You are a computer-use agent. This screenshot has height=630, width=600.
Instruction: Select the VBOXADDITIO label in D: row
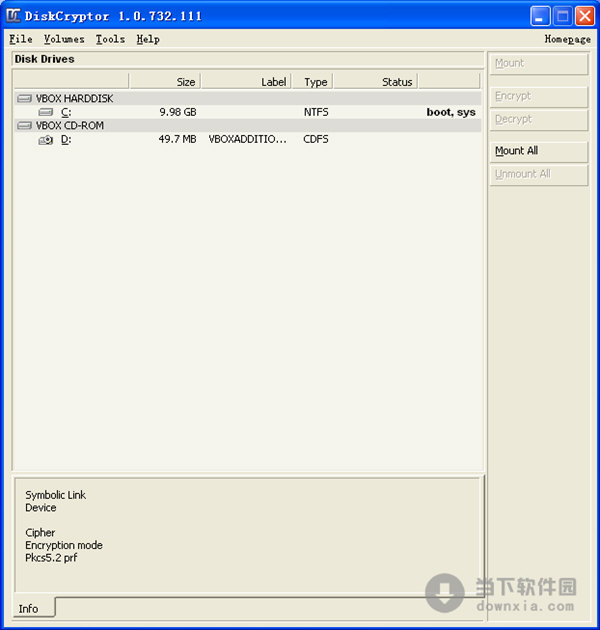pyautogui.click(x=248, y=140)
